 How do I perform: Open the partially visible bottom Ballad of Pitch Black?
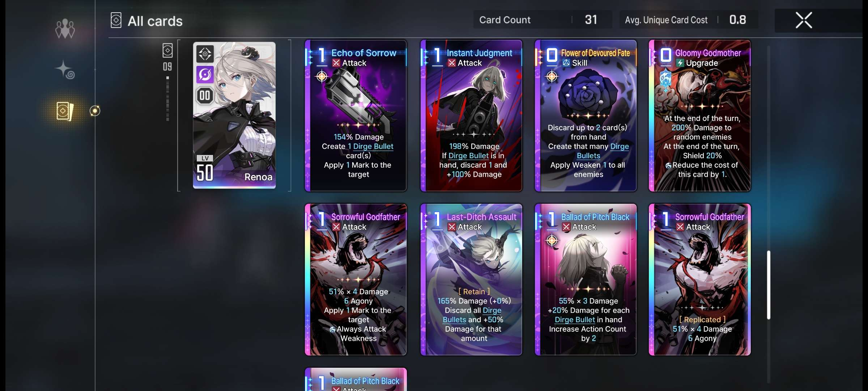click(356, 379)
